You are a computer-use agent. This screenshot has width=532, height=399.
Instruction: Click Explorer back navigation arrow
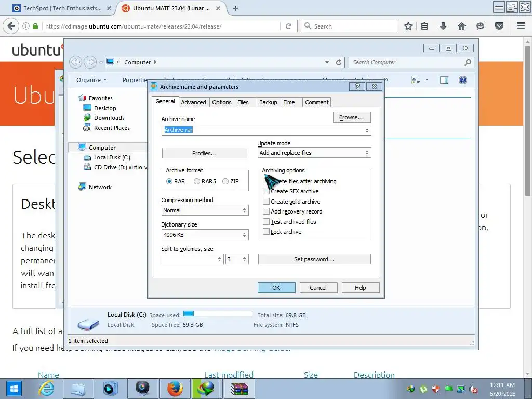click(x=76, y=62)
